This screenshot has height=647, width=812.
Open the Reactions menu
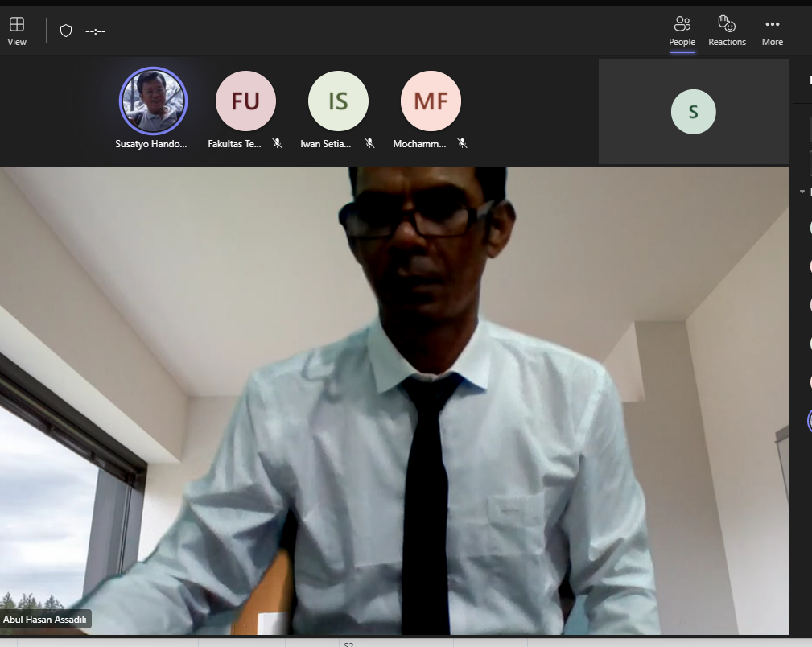pos(727,31)
